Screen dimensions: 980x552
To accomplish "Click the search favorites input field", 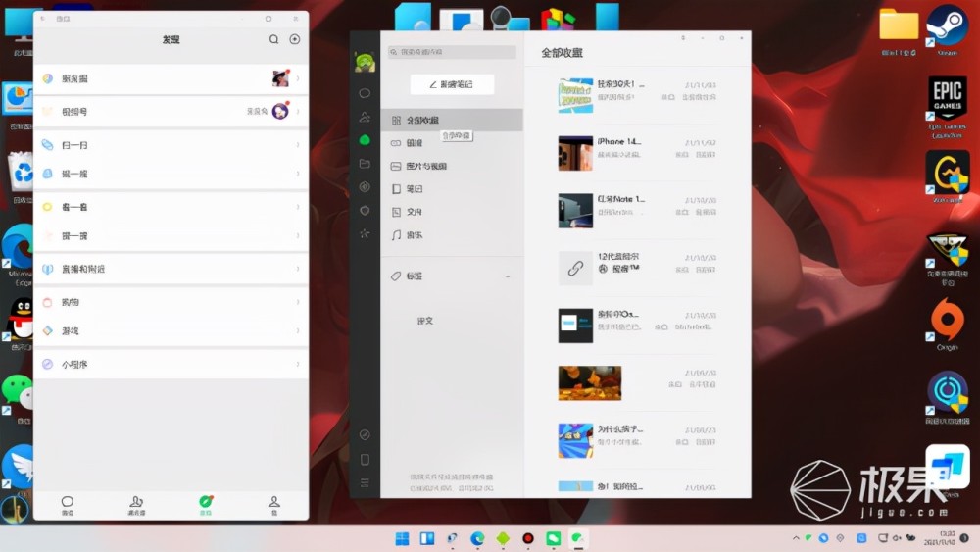I will click(x=452, y=52).
